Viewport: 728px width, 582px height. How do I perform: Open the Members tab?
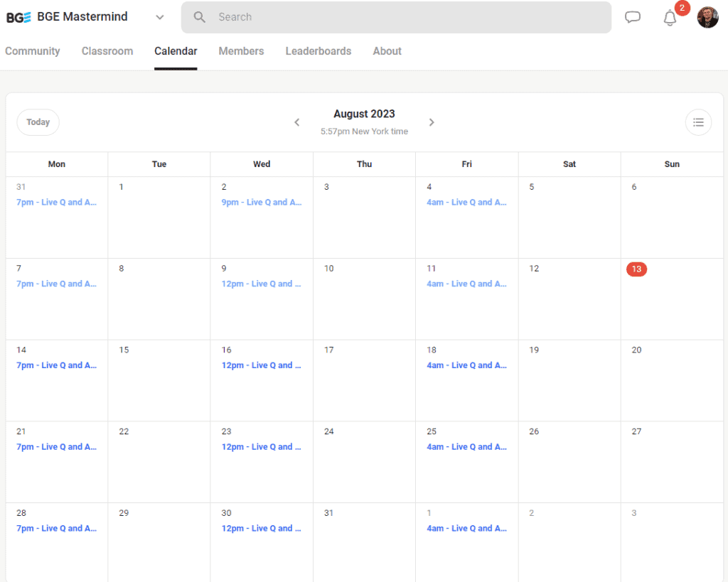click(241, 51)
